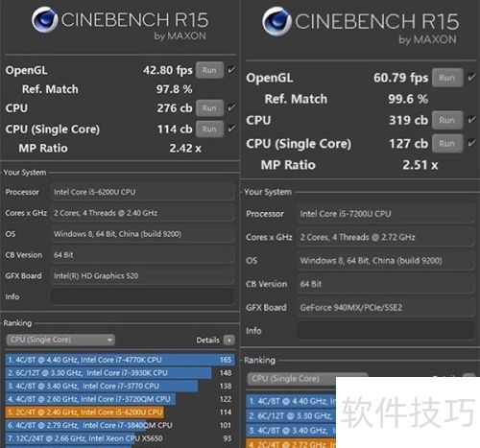
Task: Click OS field in left window
Action: [x=142, y=234]
